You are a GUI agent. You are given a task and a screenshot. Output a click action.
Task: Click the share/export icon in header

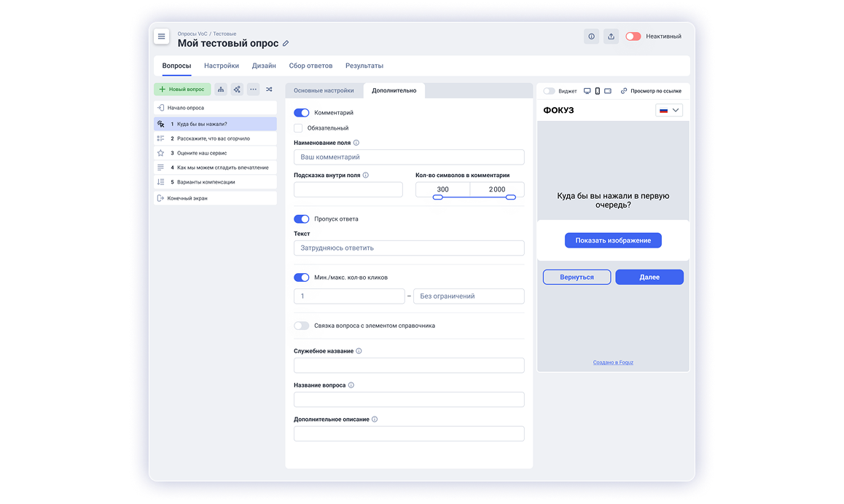tap(611, 36)
